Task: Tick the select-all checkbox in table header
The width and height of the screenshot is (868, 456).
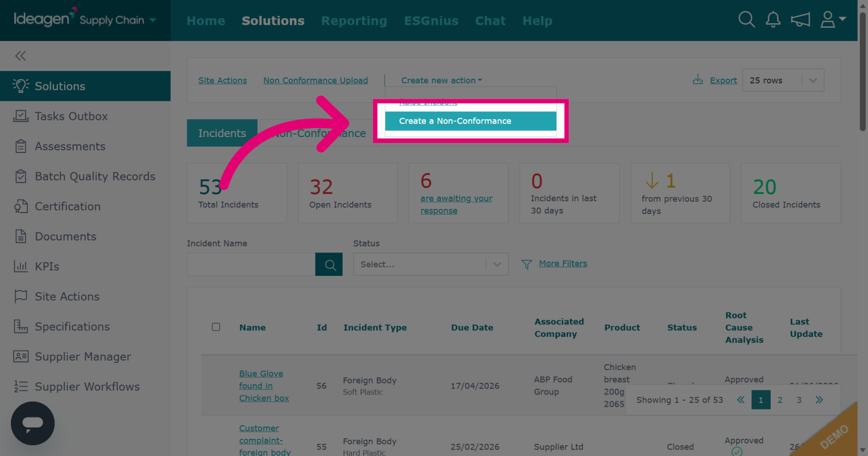Action: pos(216,327)
